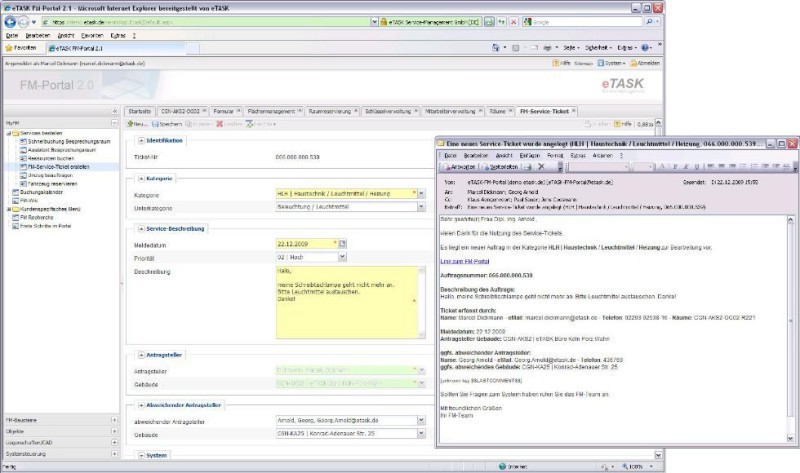
Task: Collapse the left sidebar with double-arrow icon
Action: [x=114, y=111]
